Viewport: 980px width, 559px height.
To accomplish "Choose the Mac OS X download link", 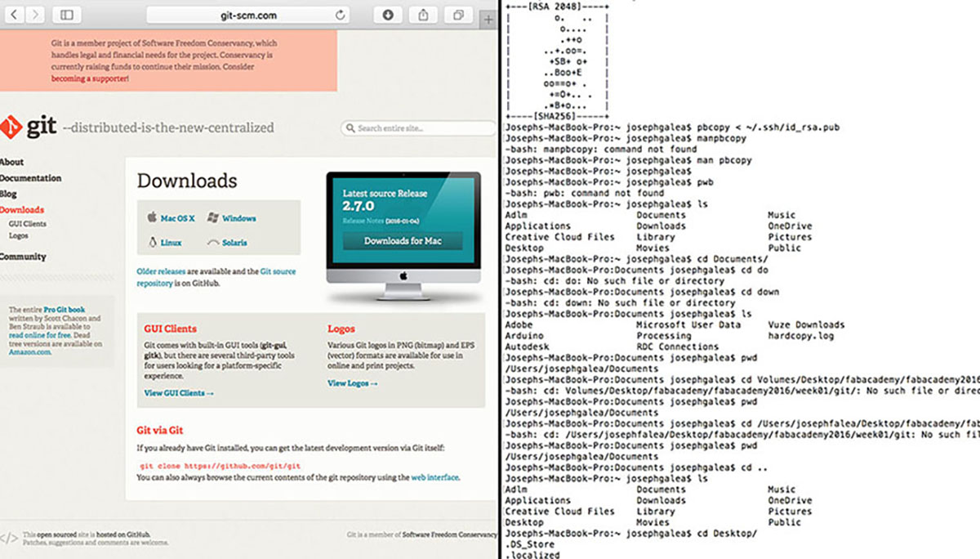I will [x=177, y=218].
